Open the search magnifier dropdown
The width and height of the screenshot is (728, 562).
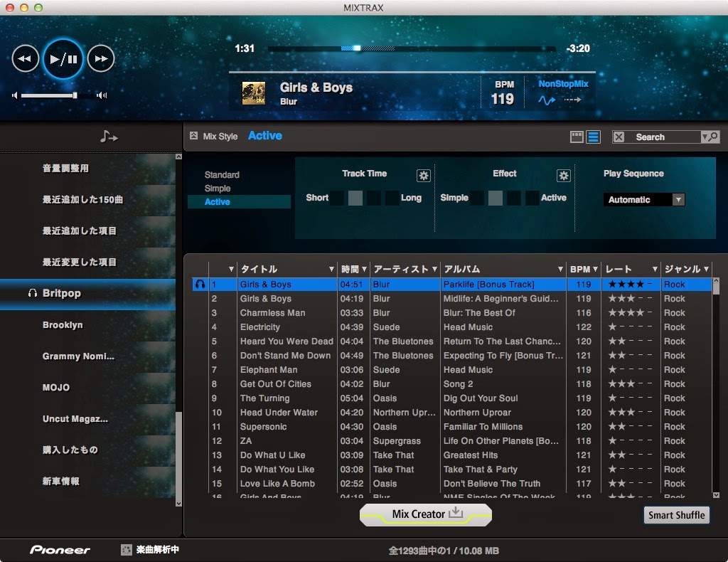coord(710,137)
